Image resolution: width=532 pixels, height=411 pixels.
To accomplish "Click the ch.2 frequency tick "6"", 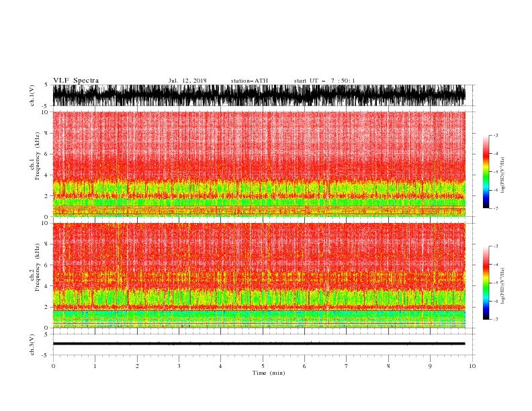I will (x=46, y=265).
